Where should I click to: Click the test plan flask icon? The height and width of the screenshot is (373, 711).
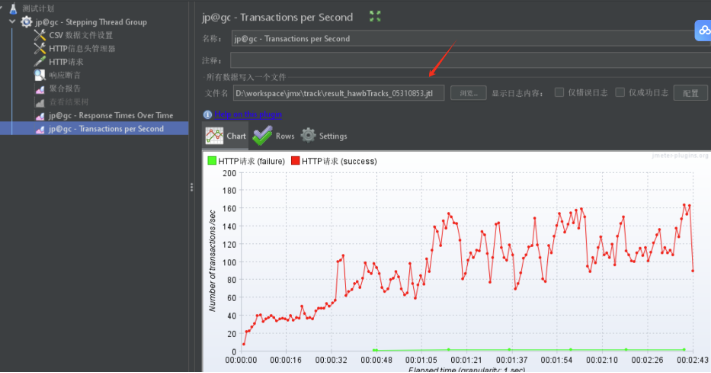coord(13,8)
